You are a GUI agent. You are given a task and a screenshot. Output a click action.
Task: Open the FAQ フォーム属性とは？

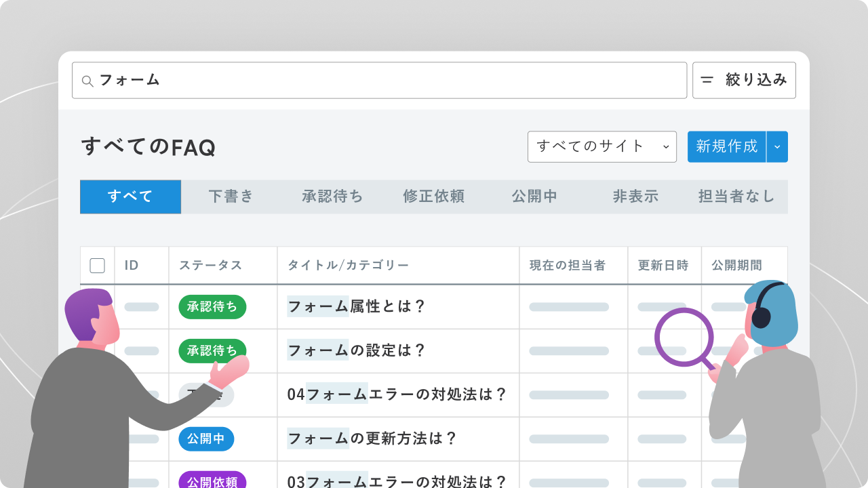[357, 307]
